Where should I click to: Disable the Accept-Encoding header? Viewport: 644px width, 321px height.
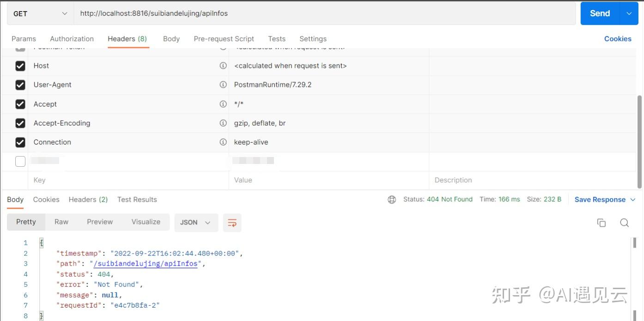pos(20,123)
